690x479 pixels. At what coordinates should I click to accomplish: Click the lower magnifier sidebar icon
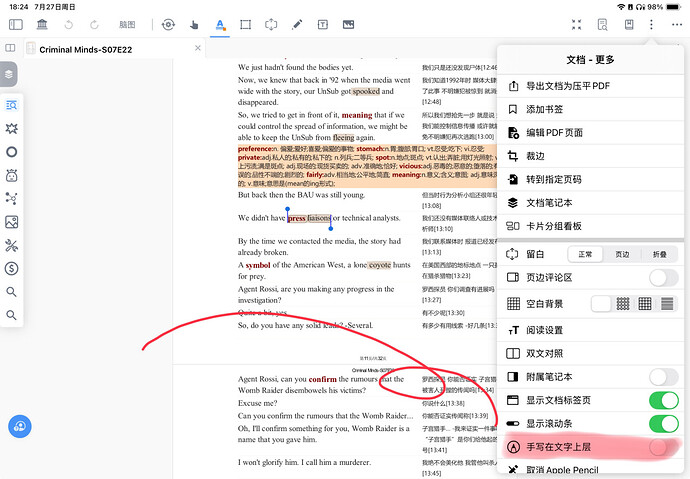coord(11,315)
